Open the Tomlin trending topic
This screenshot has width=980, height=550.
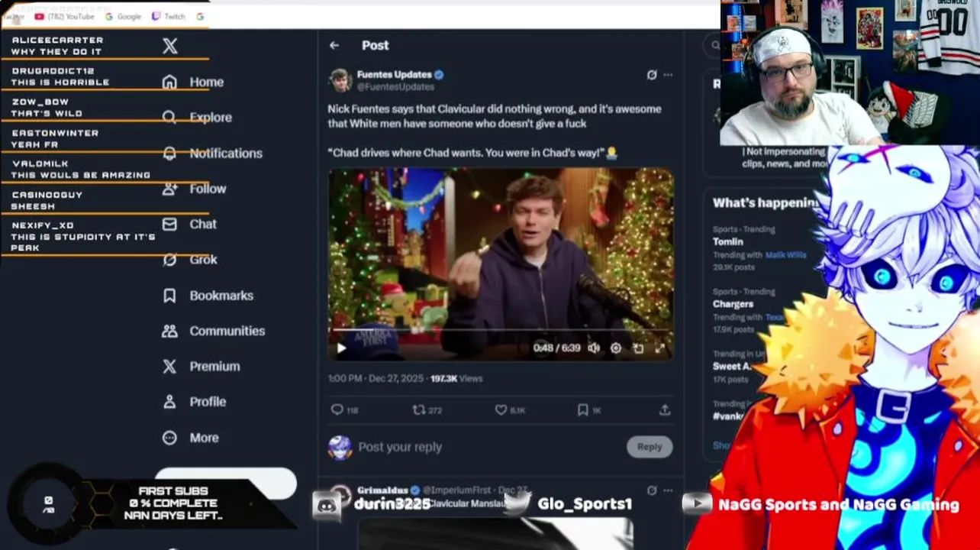tap(728, 241)
